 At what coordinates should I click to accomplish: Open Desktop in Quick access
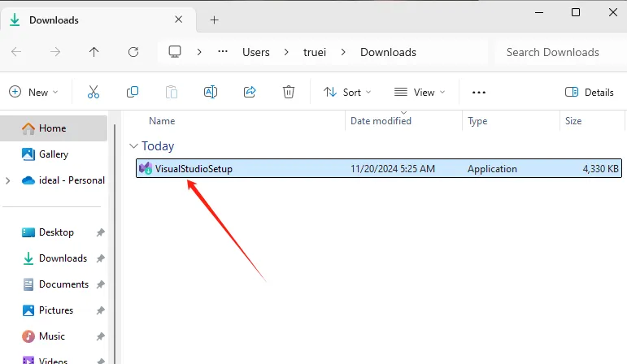[x=56, y=232]
